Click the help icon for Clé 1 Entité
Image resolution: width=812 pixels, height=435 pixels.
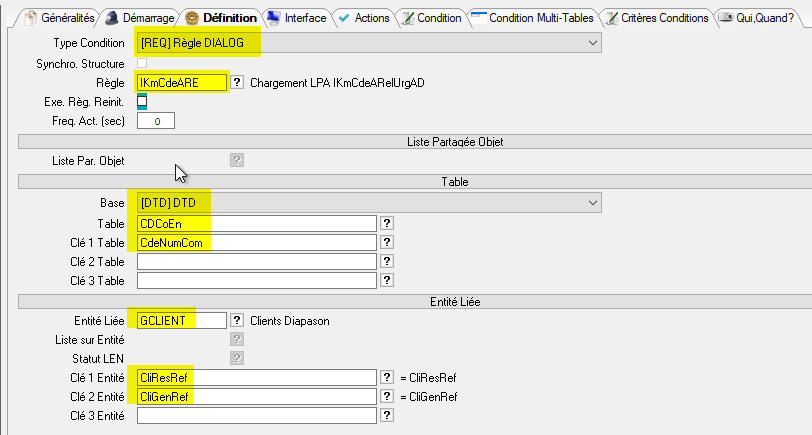(x=387, y=377)
